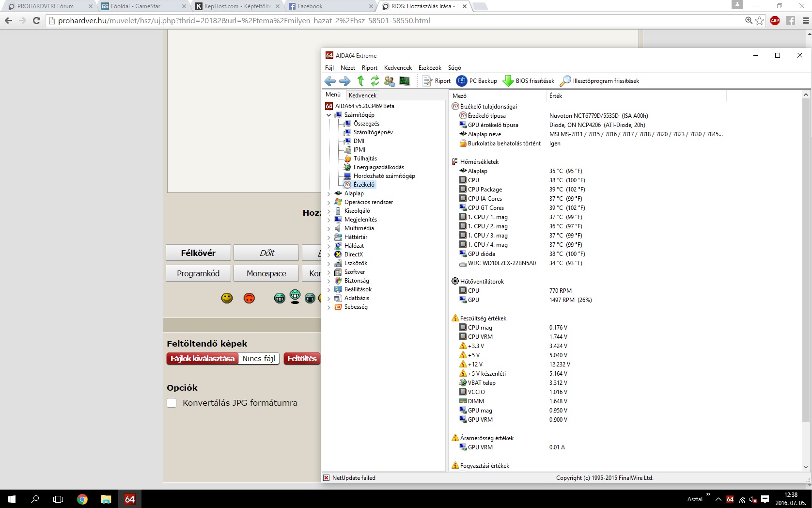Click the Érték column header
The image size is (812, 508).
click(636, 95)
